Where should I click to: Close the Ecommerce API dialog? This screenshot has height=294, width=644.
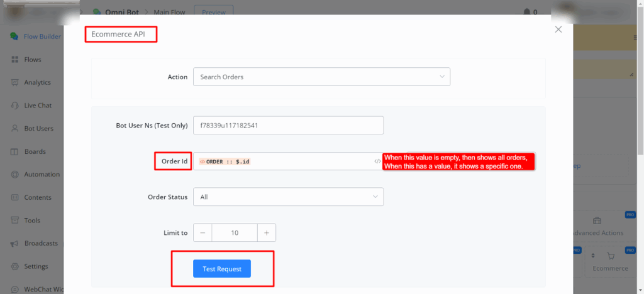[x=558, y=30]
